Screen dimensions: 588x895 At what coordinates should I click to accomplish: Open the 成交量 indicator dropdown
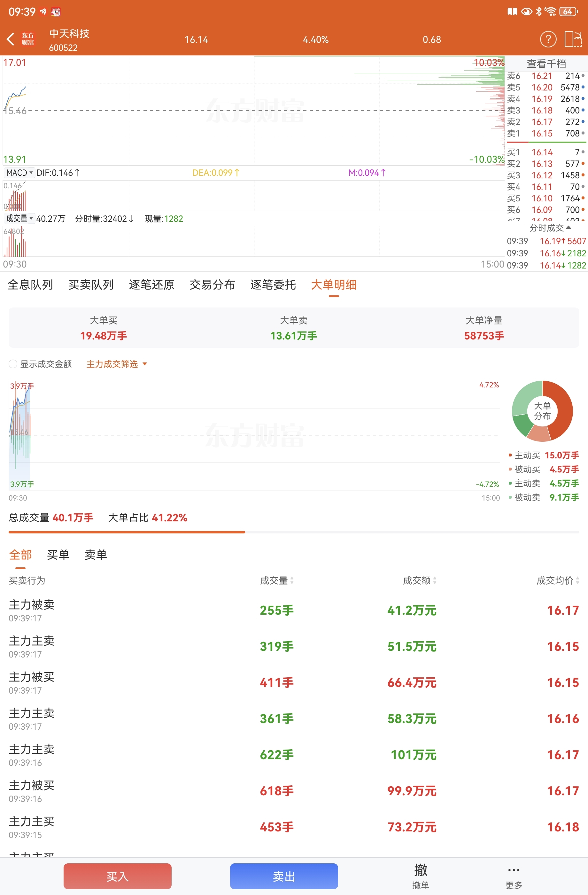click(x=19, y=219)
